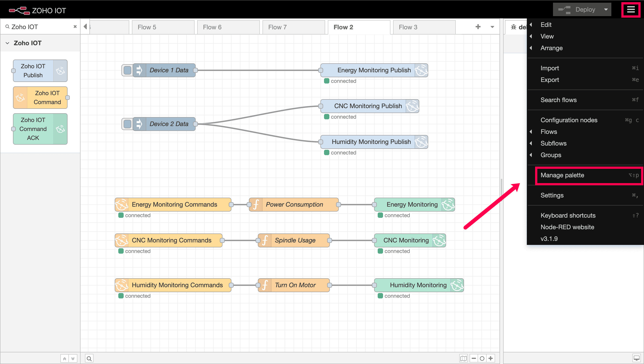Toggle the navigator map icon
The height and width of the screenshot is (364, 644).
point(463,358)
